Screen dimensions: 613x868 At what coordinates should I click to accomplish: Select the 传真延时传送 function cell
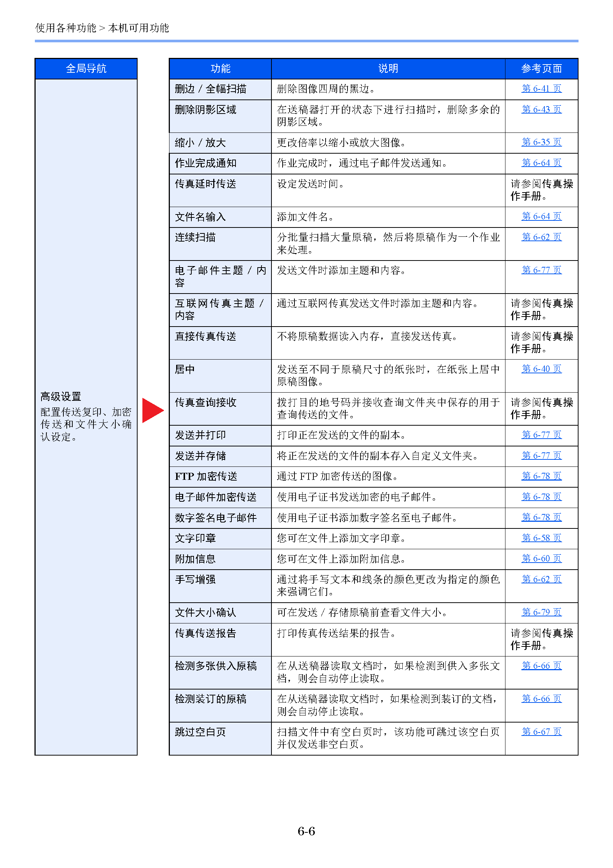(221, 190)
